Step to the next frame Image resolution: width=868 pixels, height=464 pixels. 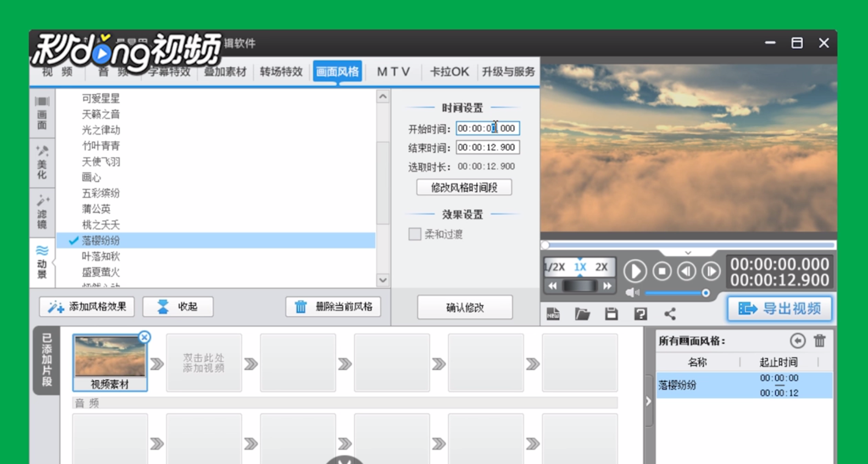click(x=710, y=271)
